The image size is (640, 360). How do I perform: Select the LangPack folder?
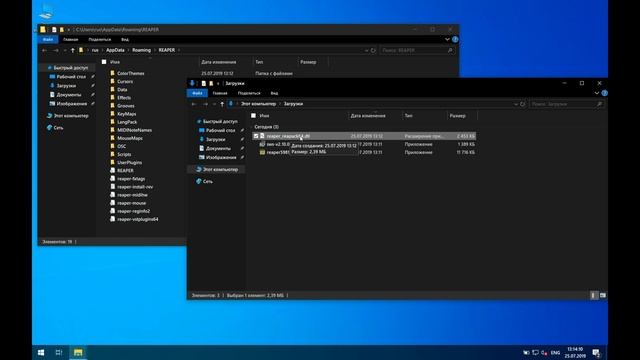127,122
